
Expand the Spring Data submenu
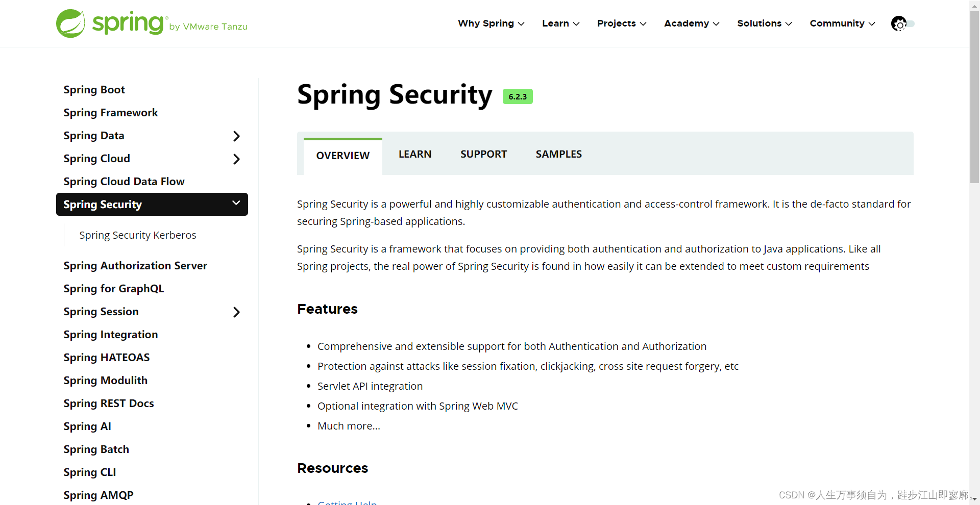(236, 136)
